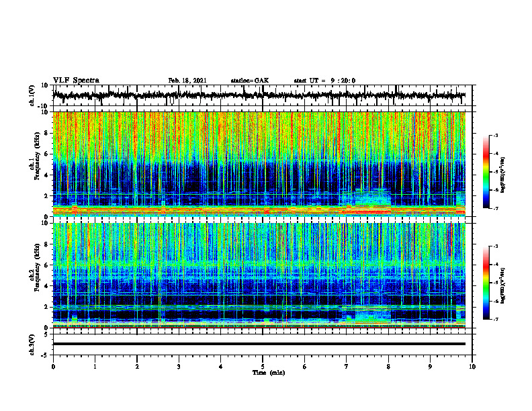This screenshot has width=532, height=411.
Task: Click the "Time (min)" x-axis label
Action: [269, 373]
